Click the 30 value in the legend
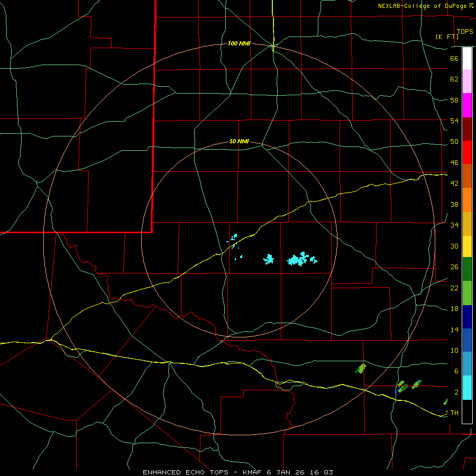 tap(454, 246)
